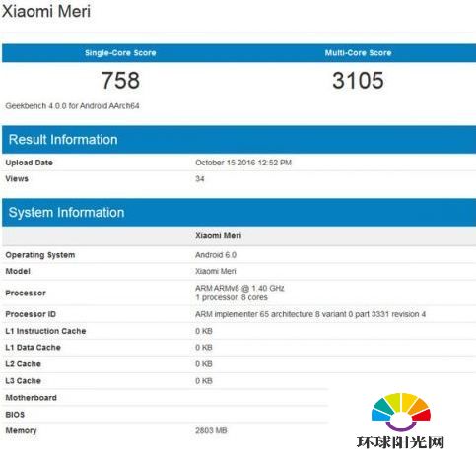476x458 pixels.
Task: Click the Operating System label
Action: pos(40,255)
